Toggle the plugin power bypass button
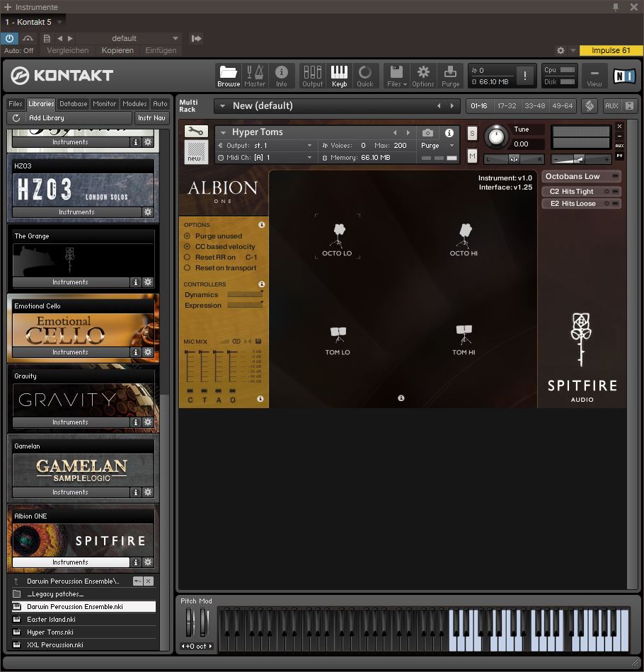 tap(9, 38)
